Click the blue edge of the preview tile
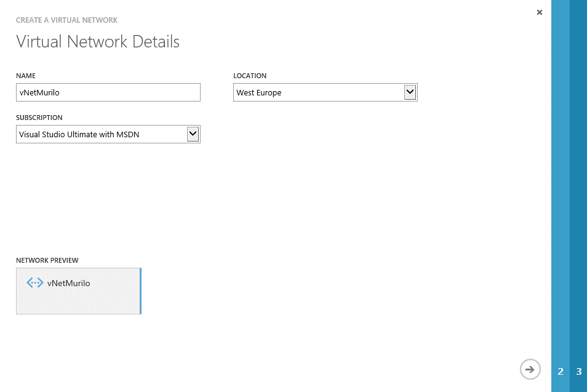 tap(141, 291)
